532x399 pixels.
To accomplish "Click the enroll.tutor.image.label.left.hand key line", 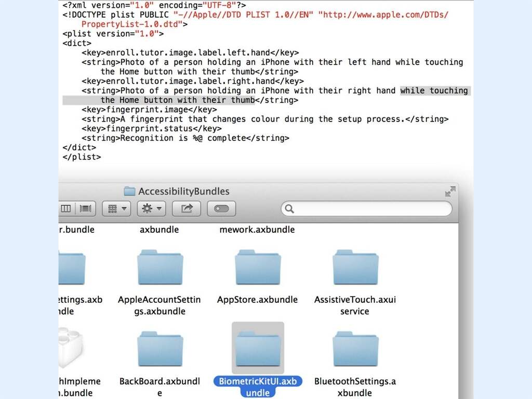I will click(190, 52).
